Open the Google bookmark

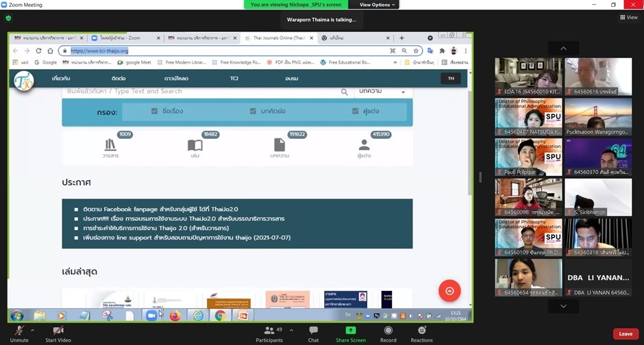click(x=46, y=62)
